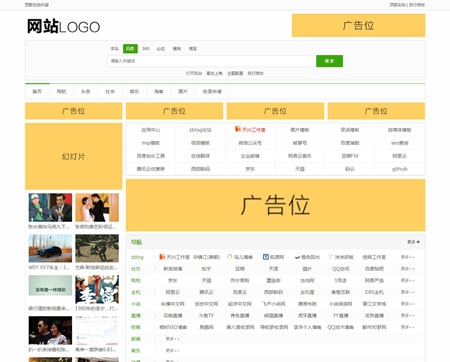Open the 头条 menu item
Viewport: 450px width, 362px height.
[x=86, y=91]
